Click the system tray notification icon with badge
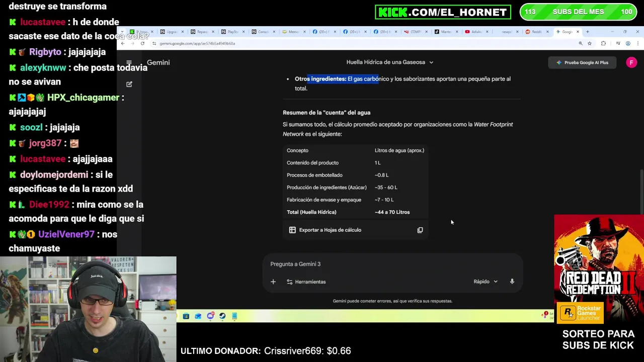Viewport: 644px width, 362px height. 545,315
